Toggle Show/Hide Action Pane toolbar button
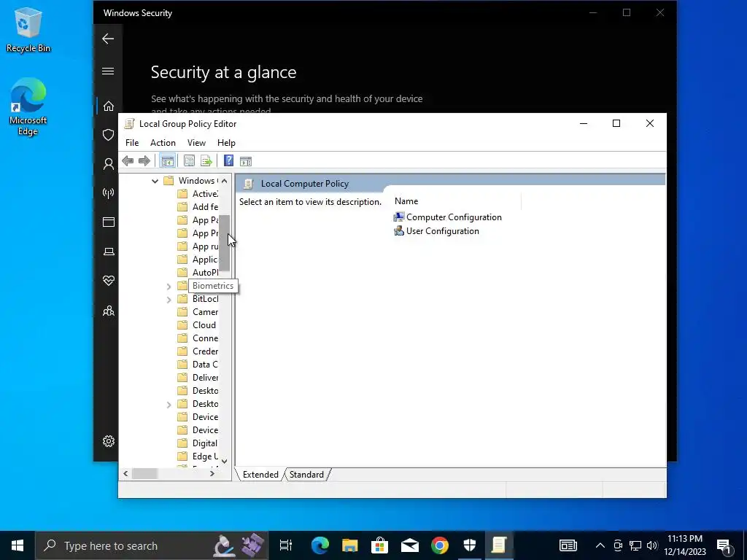This screenshot has height=560, width=747. point(246,161)
